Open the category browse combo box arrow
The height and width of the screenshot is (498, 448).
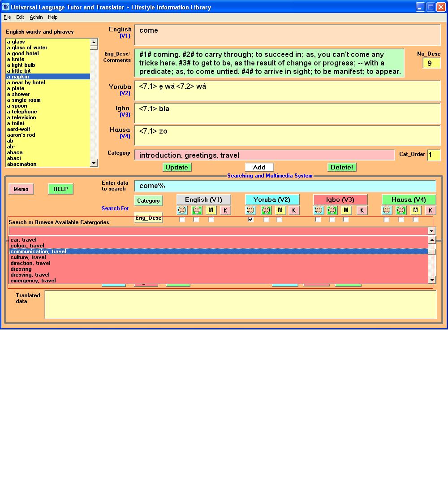(x=431, y=231)
